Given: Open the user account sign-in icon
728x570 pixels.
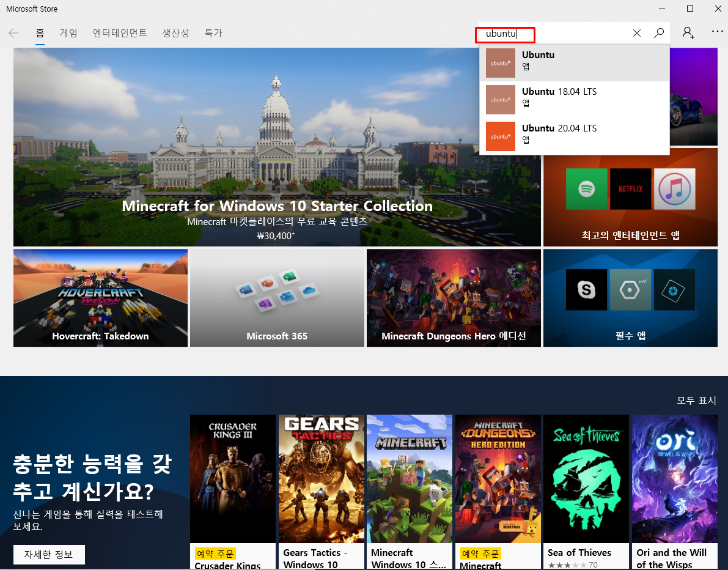Looking at the screenshot, I should coord(688,32).
